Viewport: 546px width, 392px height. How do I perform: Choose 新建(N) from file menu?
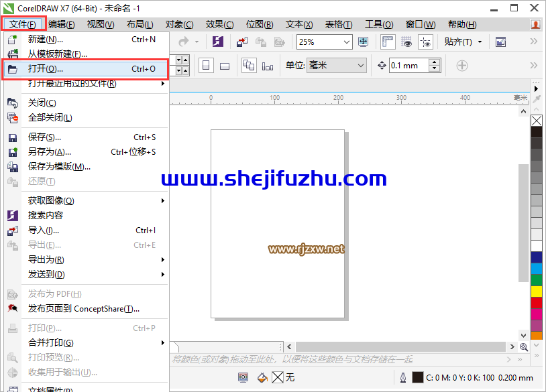click(87, 40)
